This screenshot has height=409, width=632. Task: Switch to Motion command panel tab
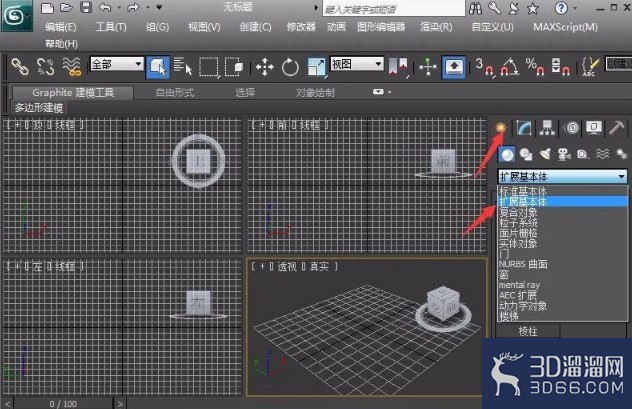pos(572,128)
